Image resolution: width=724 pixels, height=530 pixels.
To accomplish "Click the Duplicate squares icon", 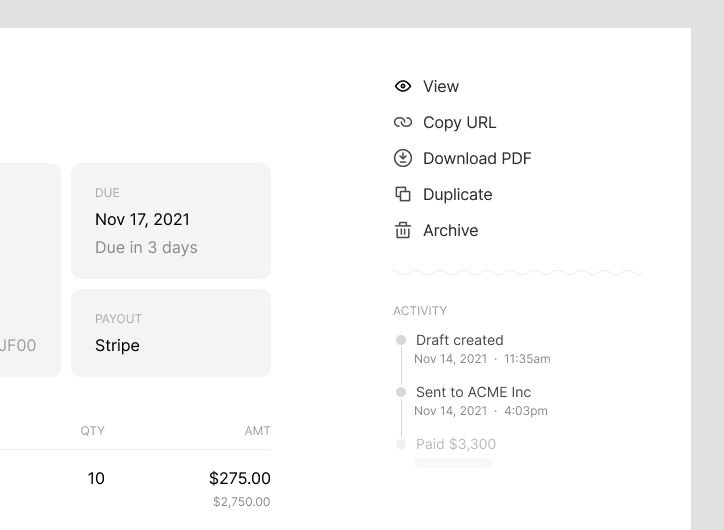I will point(403,194).
